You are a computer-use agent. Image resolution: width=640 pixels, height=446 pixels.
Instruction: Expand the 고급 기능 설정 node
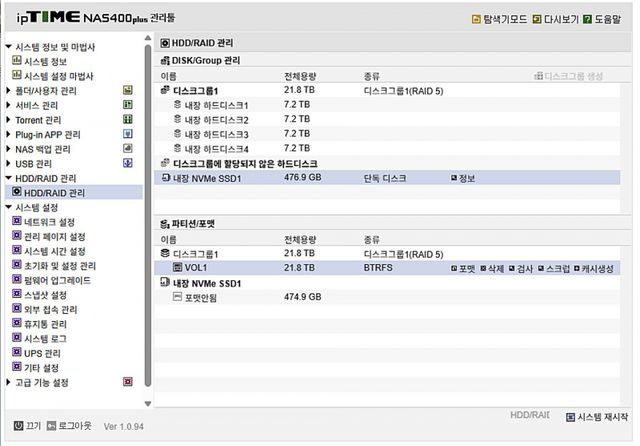point(8,382)
